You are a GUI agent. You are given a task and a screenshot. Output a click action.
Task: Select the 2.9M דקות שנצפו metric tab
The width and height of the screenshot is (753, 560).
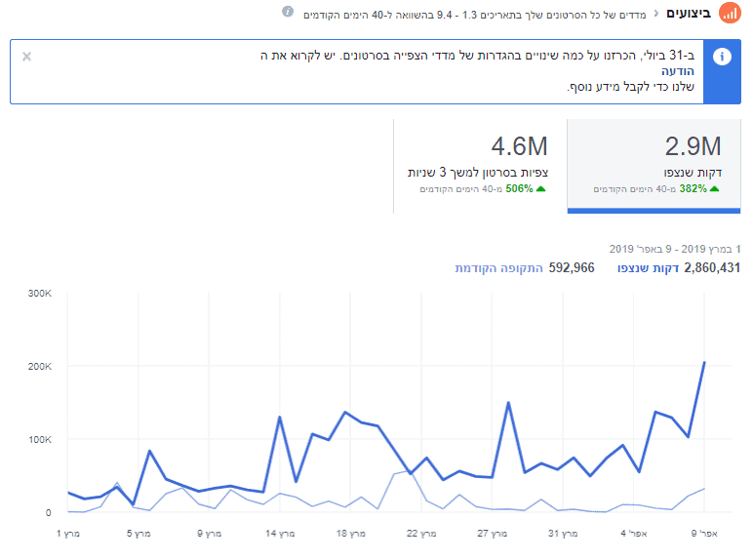pyautogui.click(x=654, y=164)
